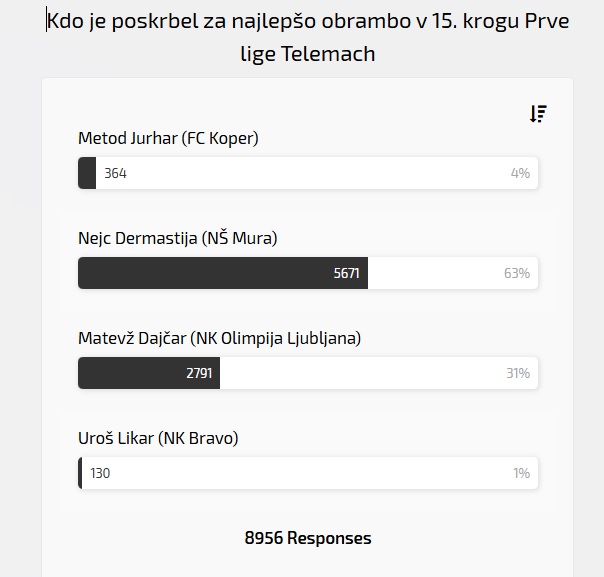Image resolution: width=604 pixels, height=577 pixels.
Task: Click the 2791 vote count number
Action: [x=199, y=373]
